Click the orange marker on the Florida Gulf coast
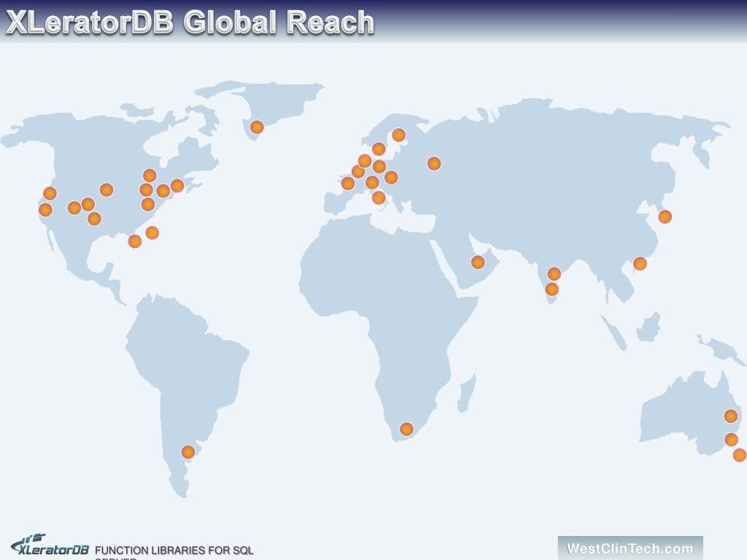This screenshot has width=747, height=560. pyautogui.click(x=135, y=241)
